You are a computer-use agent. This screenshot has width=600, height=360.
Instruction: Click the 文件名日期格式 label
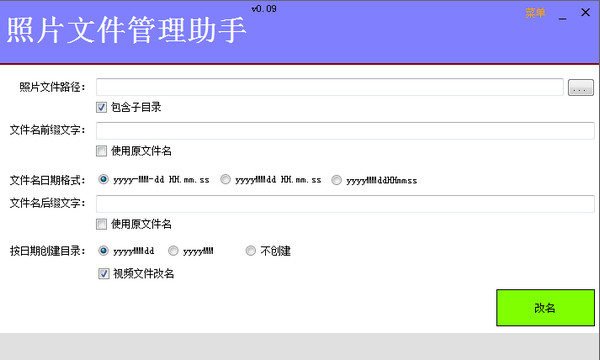(47, 180)
